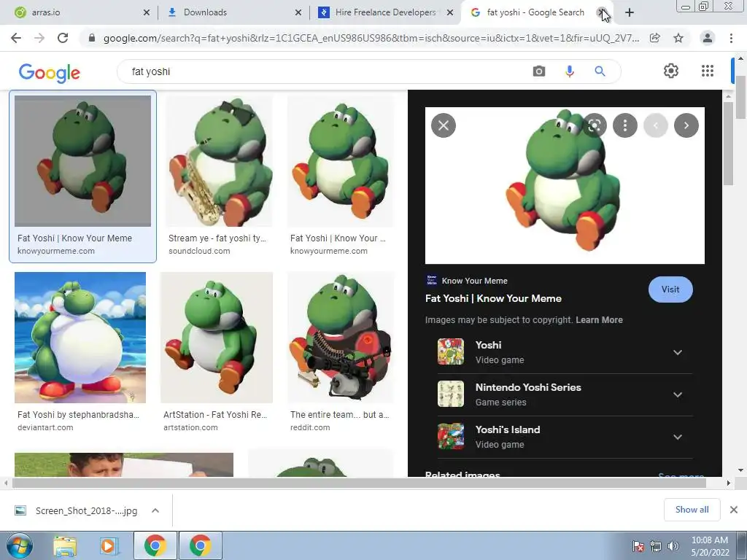
Task: Open Learn More copyright link
Action: pyautogui.click(x=599, y=320)
